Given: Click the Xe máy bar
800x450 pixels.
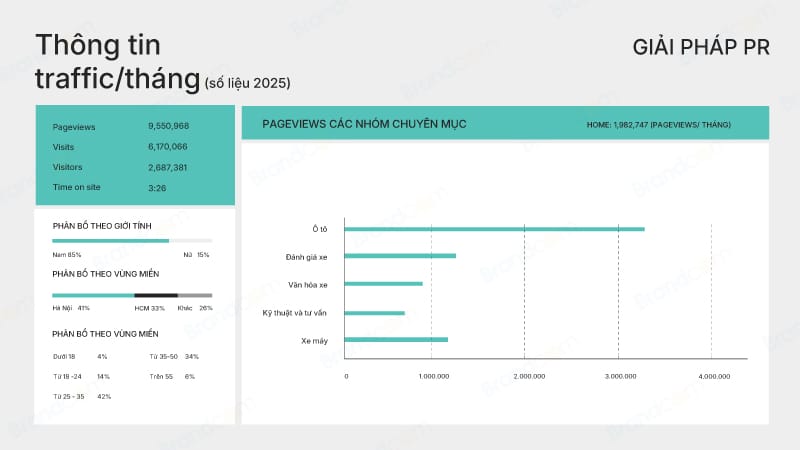Looking at the screenshot, I should (396, 340).
